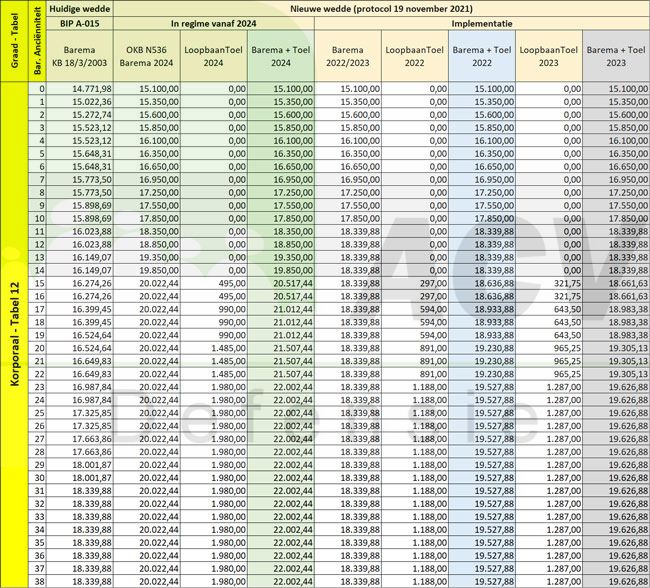The image size is (650, 588).
Task: Select '16.950,00' in OKB N536 column
Action: [159, 180]
